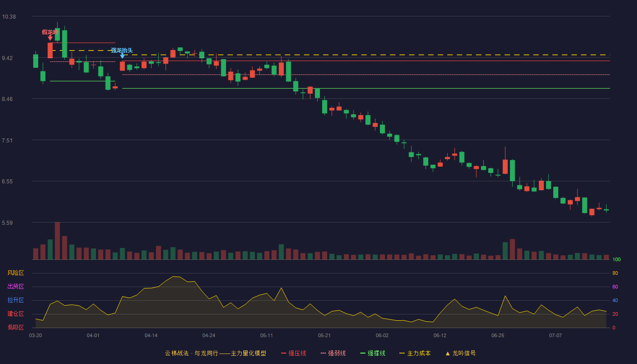Click the 10.38 price axis label

pyautogui.click(x=9, y=17)
